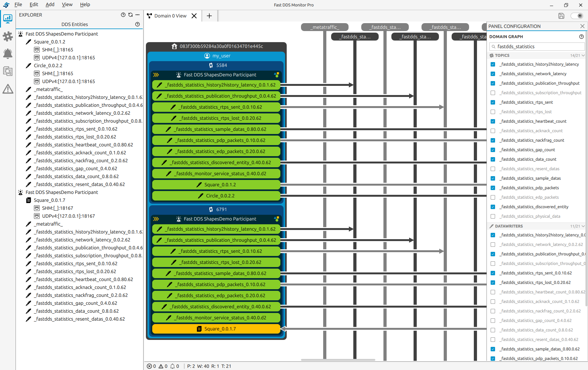Select first Fast DDS ShapesDemo Participant tree item
Screen dimensions: 588x370
pyautogui.click(x=62, y=34)
